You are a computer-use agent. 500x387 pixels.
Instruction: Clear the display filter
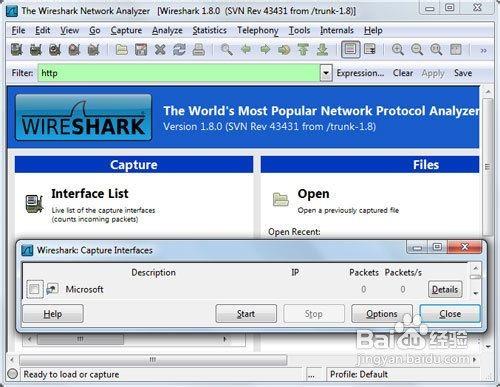(x=403, y=73)
